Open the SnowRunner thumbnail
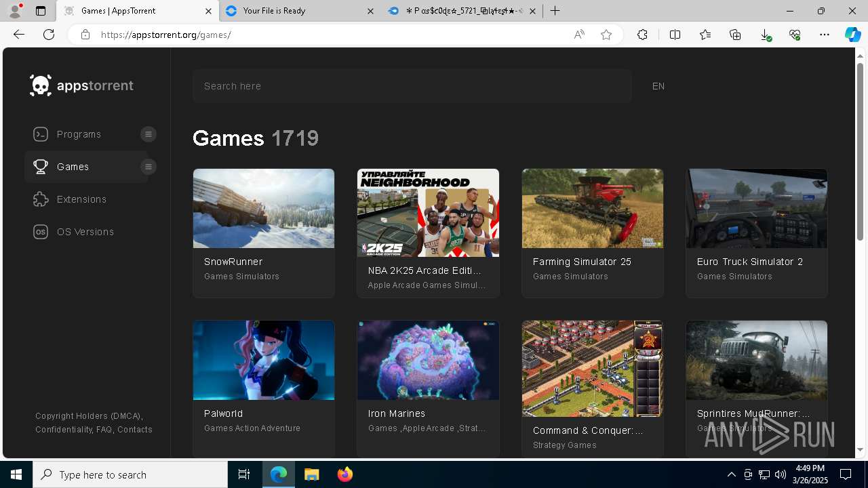The image size is (868, 488). coord(264,208)
